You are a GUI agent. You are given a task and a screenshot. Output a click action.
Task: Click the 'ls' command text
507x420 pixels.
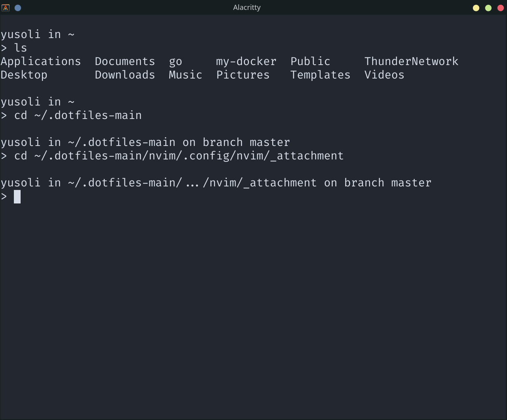(21, 48)
